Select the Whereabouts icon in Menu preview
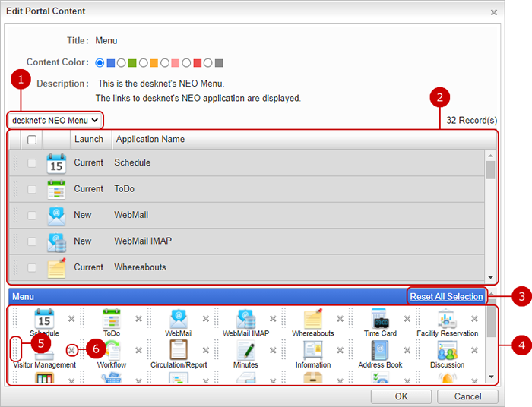This screenshot has width=532, height=407. tap(313, 318)
